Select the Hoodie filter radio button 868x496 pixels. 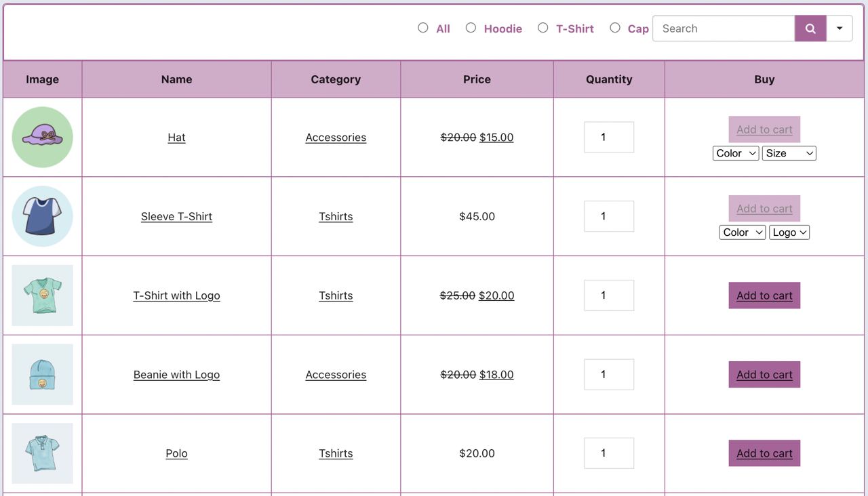click(471, 28)
